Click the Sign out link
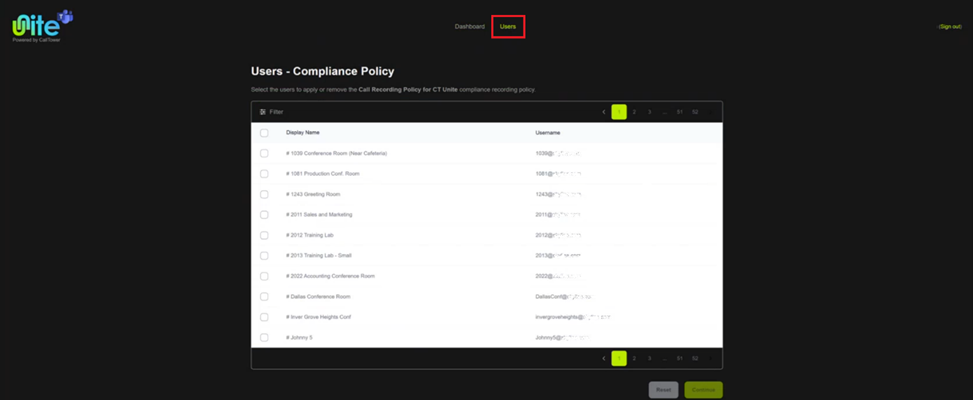973x400 pixels. tap(950, 27)
